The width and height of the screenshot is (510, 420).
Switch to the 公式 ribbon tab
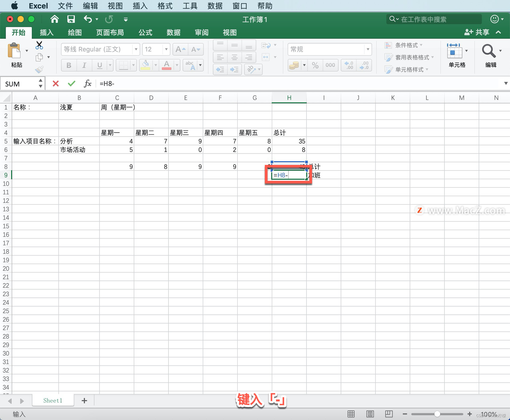click(145, 32)
